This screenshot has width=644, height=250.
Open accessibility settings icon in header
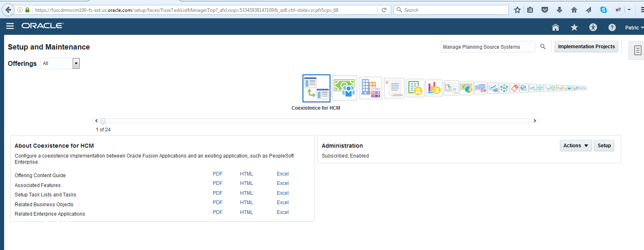[593, 27]
